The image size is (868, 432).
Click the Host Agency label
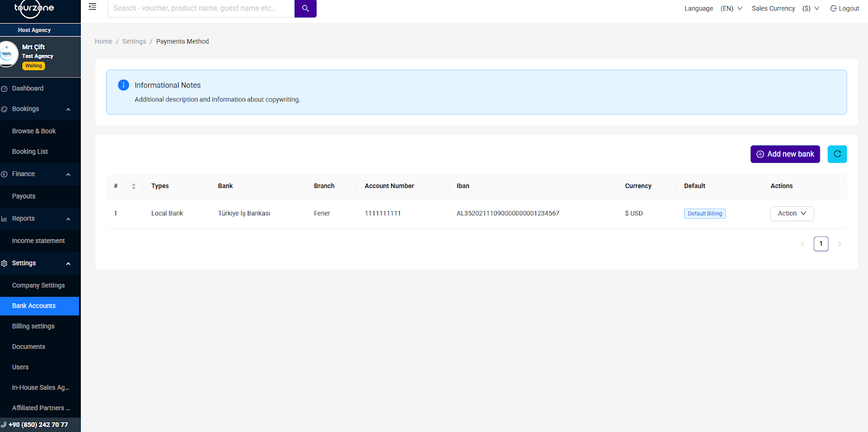[x=34, y=30]
